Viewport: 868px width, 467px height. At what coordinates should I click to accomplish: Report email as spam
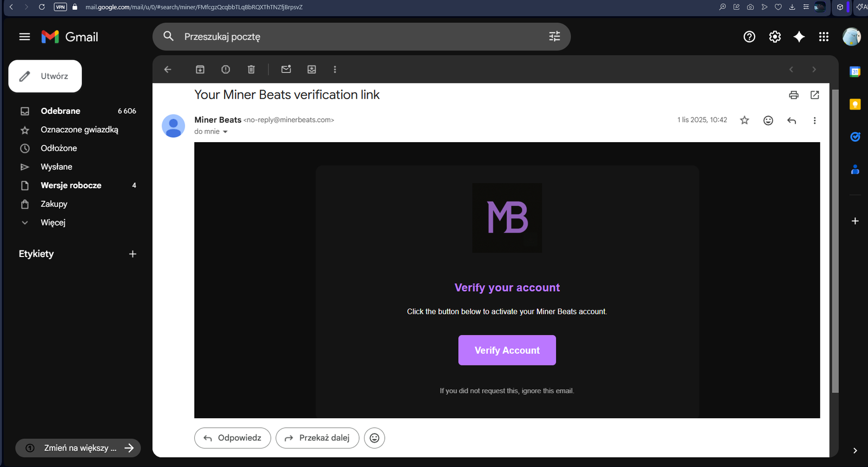tap(226, 69)
